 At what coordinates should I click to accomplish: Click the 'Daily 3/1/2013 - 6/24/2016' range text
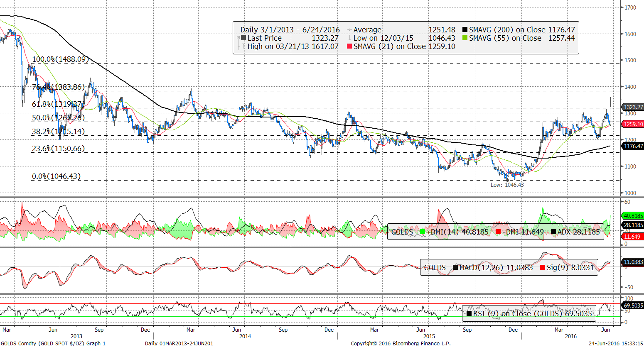tap(290, 30)
